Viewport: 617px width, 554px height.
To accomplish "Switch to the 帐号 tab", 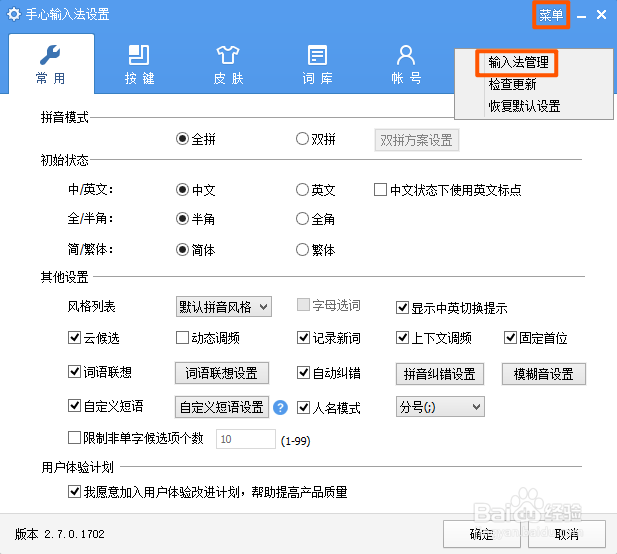I will [406, 64].
